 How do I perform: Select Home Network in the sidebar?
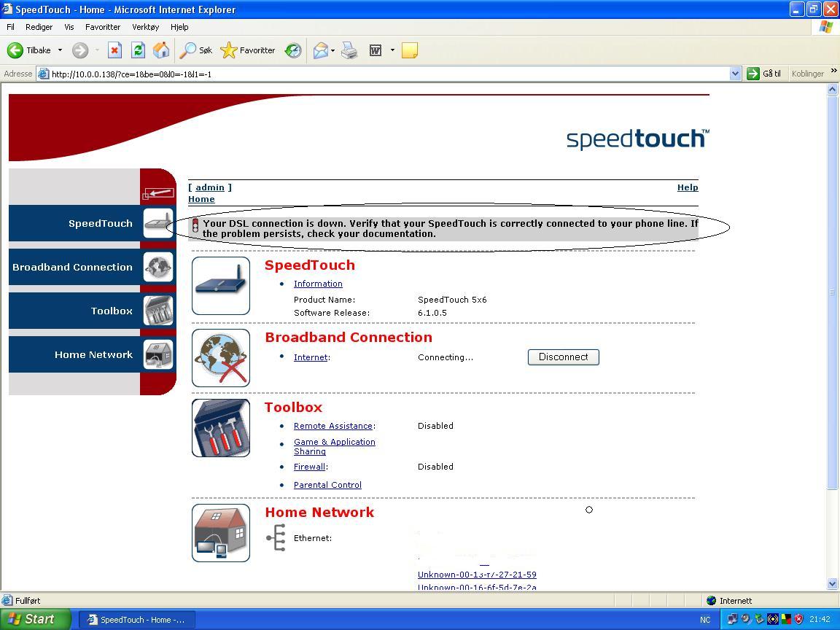[93, 354]
